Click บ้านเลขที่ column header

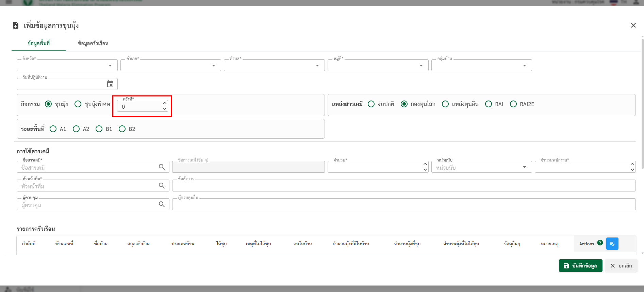64,244
